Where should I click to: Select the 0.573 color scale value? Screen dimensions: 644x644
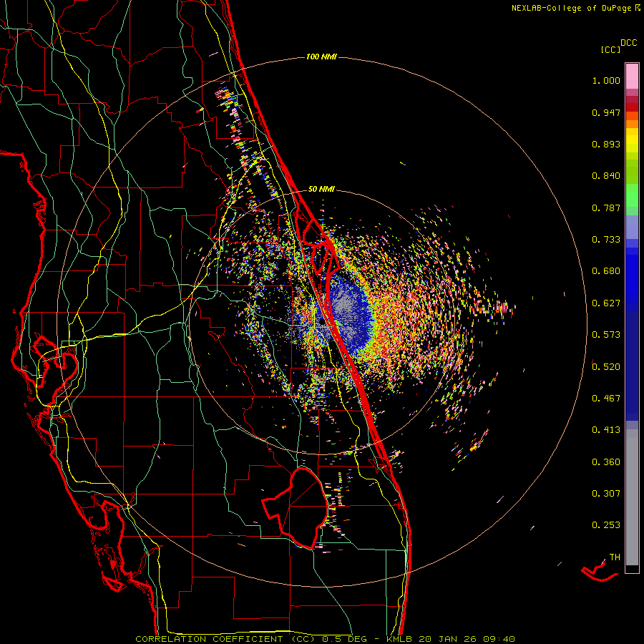[x=606, y=335]
